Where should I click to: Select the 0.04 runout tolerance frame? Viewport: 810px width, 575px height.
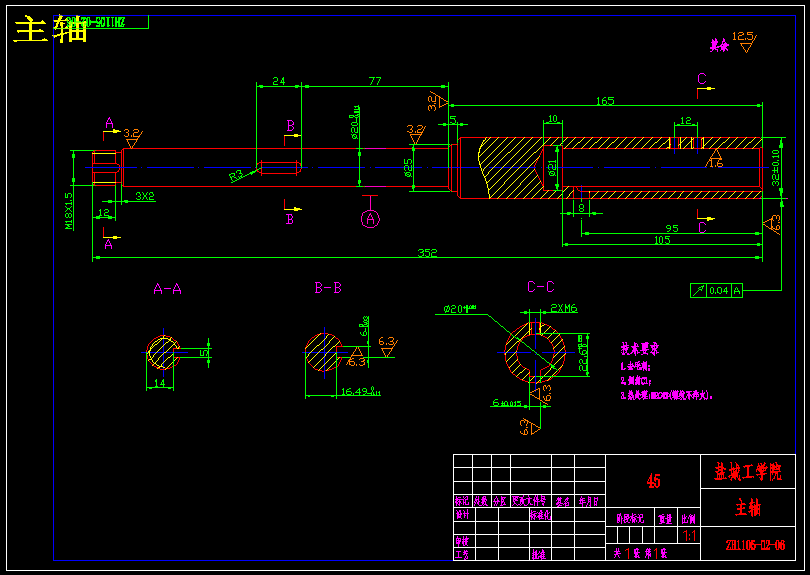click(x=716, y=290)
